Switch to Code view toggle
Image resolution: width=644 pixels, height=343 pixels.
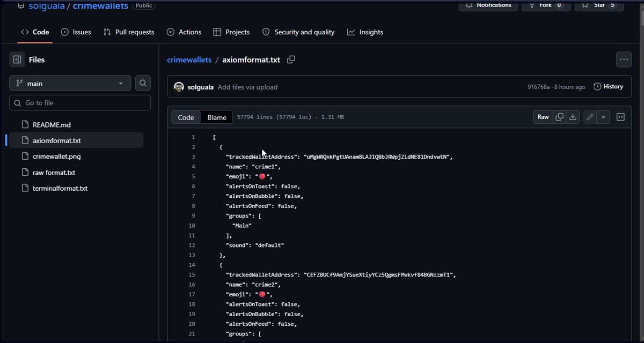186,117
